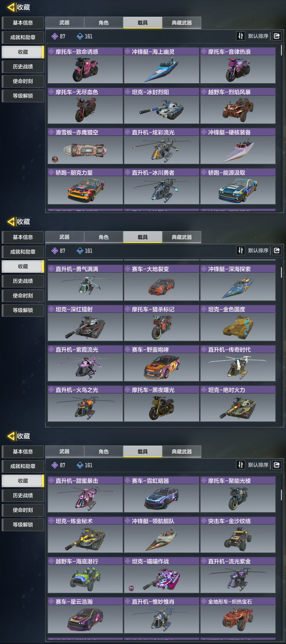Image resolution: width=286 pixels, height=644 pixels.
Task: Click the share icon above 摩托车-音律热浪 card
Action: [x=277, y=36]
